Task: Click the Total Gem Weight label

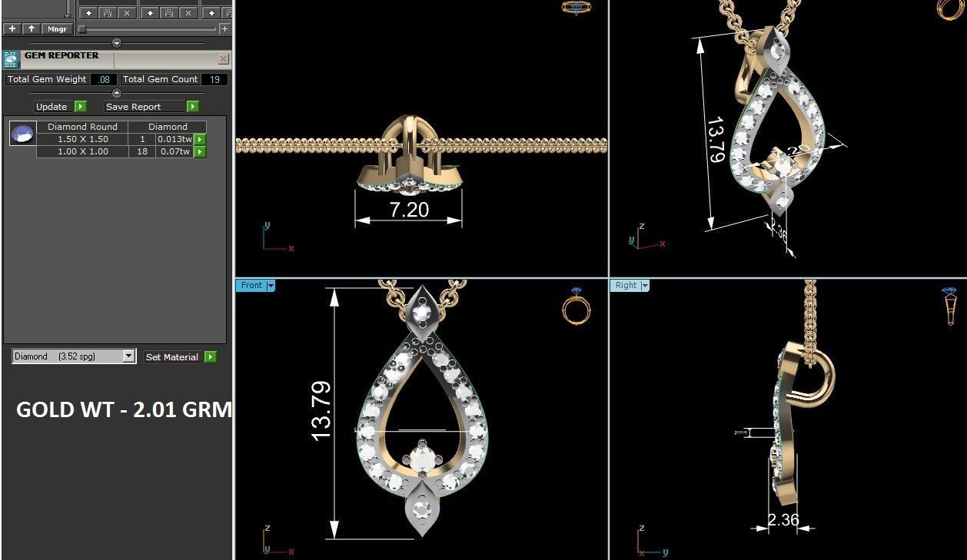Action: point(47,79)
